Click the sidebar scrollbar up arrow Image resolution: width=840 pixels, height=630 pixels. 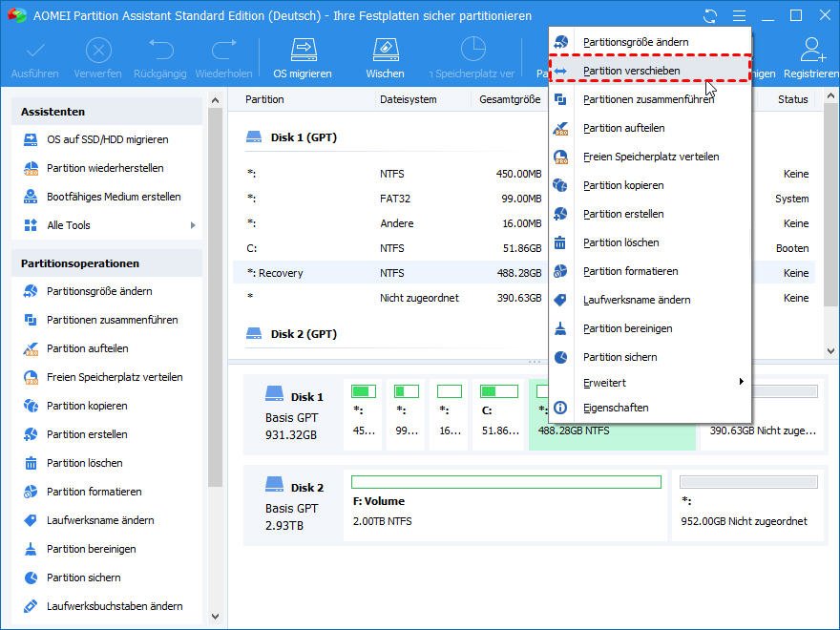pyautogui.click(x=216, y=100)
